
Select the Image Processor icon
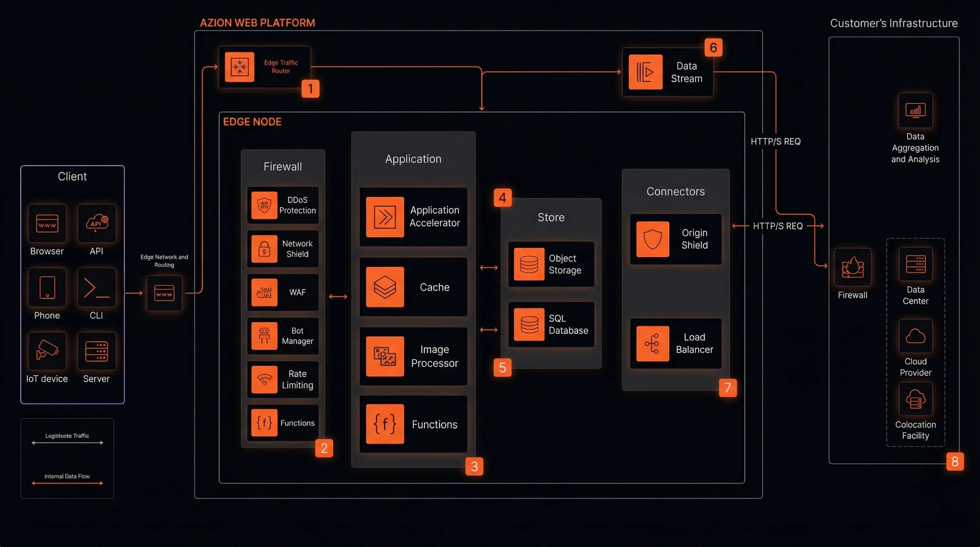pos(385,356)
